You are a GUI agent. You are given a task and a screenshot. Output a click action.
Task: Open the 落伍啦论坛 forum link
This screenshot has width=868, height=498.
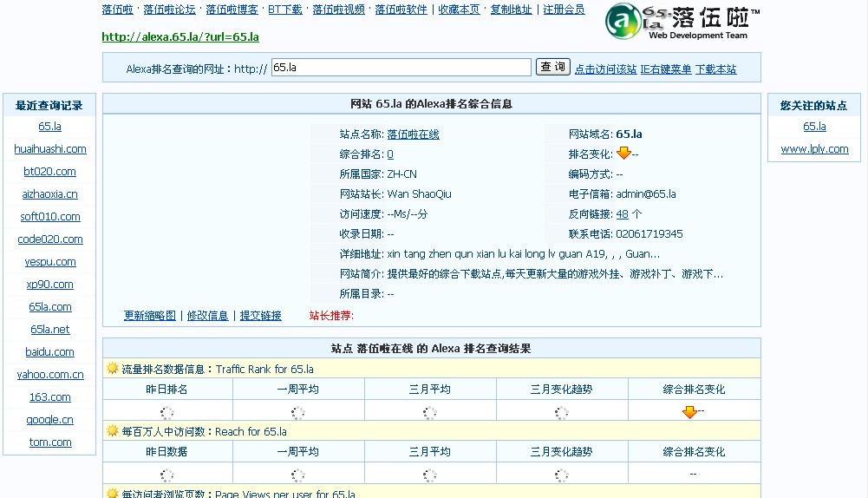coord(169,10)
